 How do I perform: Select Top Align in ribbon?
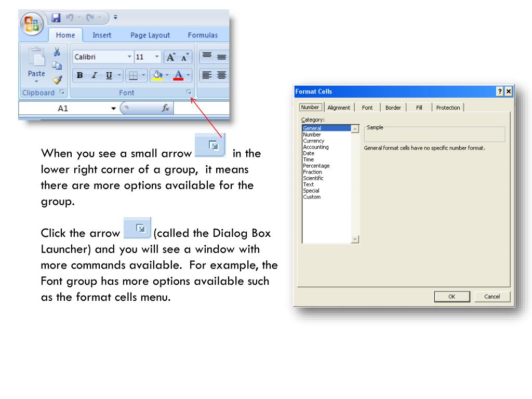[x=207, y=56]
